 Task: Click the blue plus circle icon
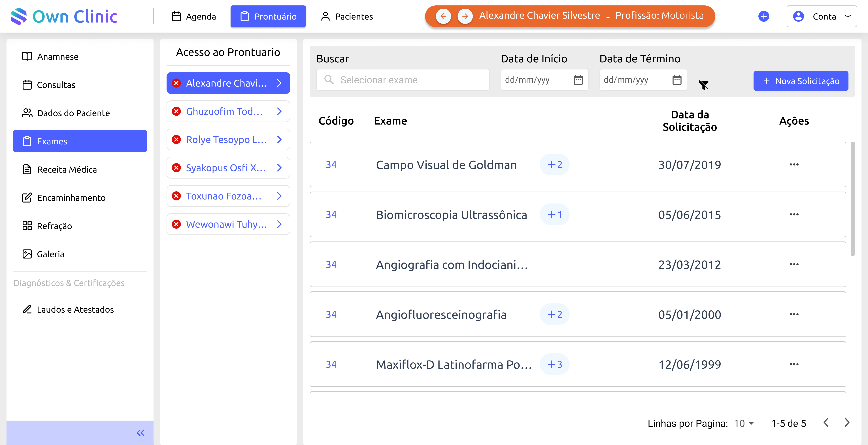pyautogui.click(x=763, y=16)
